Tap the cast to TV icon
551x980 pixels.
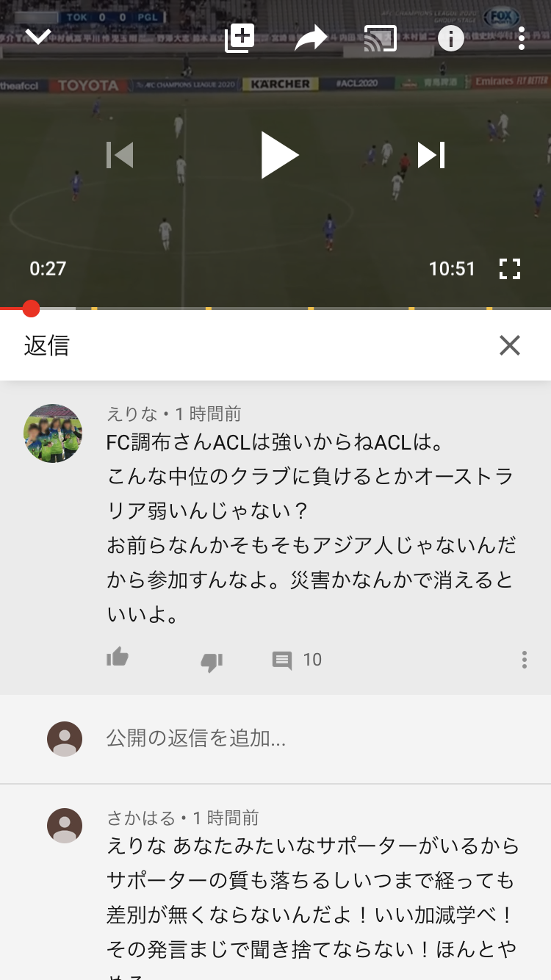[x=381, y=39]
